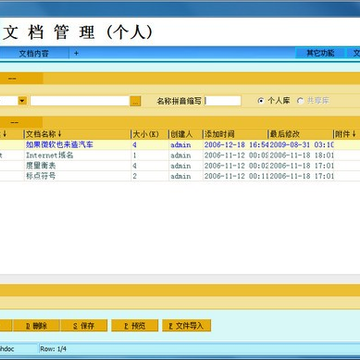360x360 pixels.
Task: Click the '...' browse button
Action: pyautogui.click(x=135, y=101)
